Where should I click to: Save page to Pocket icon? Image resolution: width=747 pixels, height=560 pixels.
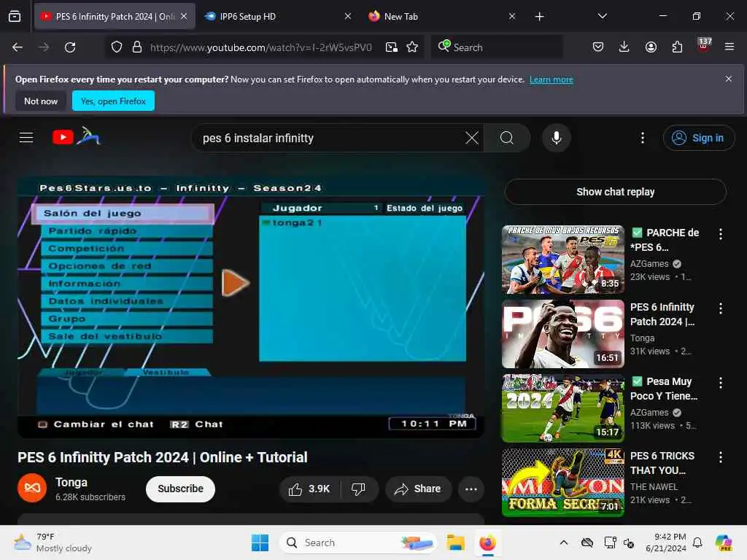coord(598,47)
